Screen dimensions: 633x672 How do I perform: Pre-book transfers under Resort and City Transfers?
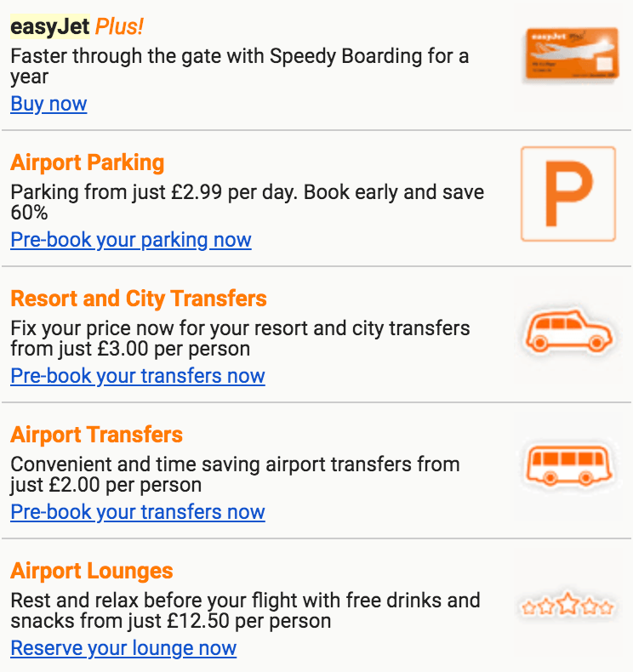(138, 376)
